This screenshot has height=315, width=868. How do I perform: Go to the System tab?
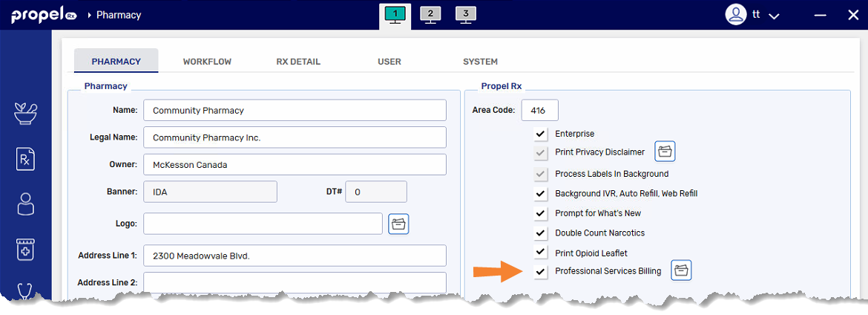pyautogui.click(x=480, y=62)
